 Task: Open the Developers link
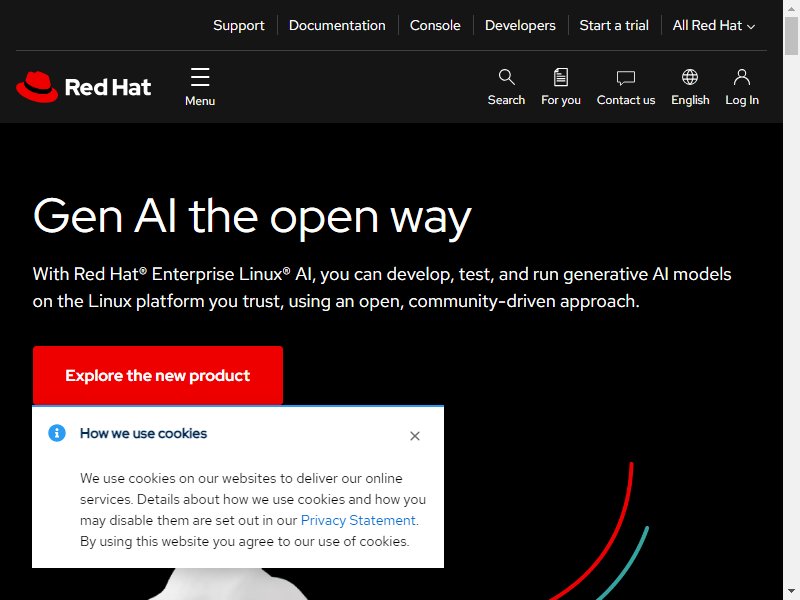coord(520,26)
